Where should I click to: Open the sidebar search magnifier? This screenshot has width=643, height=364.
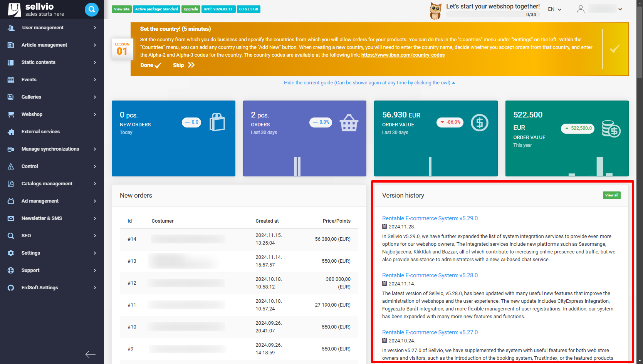click(x=92, y=10)
